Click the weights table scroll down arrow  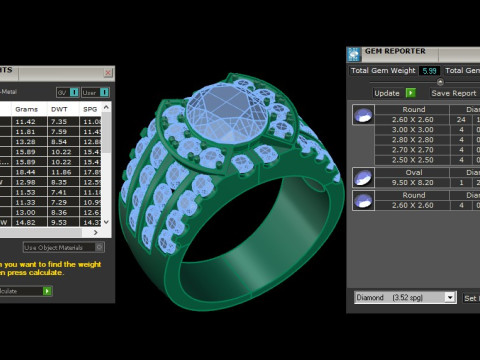click(x=106, y=222)
